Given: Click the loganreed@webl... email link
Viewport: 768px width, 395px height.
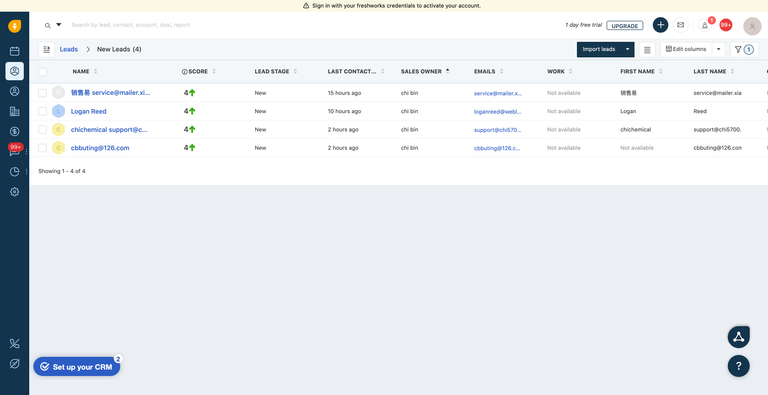Looking at the screenshot, I should 498,111.
